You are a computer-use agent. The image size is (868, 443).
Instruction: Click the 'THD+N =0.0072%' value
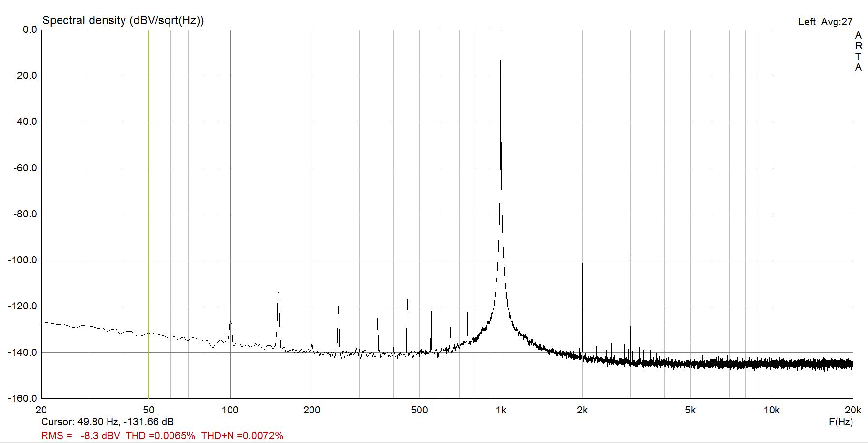pos(242,436)
